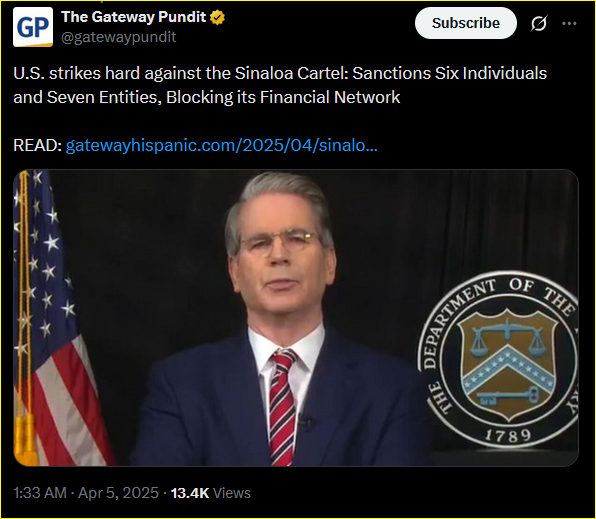596x519 pixels.
Task: Enlarge the post image at the speaker's face
Action: tap(281, 259)
